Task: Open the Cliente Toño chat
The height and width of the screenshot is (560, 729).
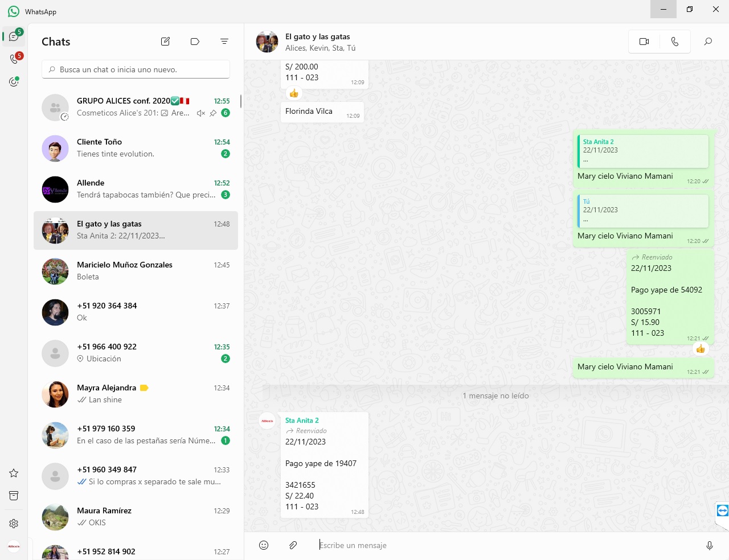Action: [136, 148]
